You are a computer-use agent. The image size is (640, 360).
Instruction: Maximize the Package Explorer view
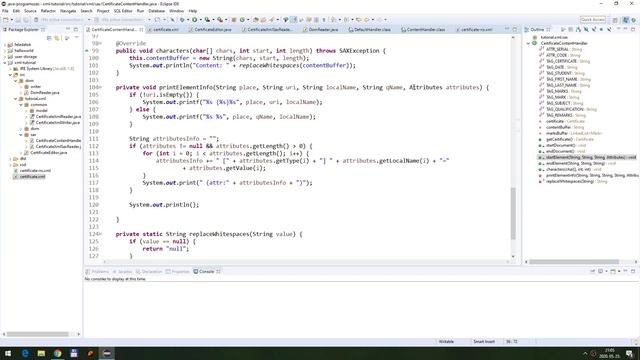pyautogui.click(x=76, y=29)
